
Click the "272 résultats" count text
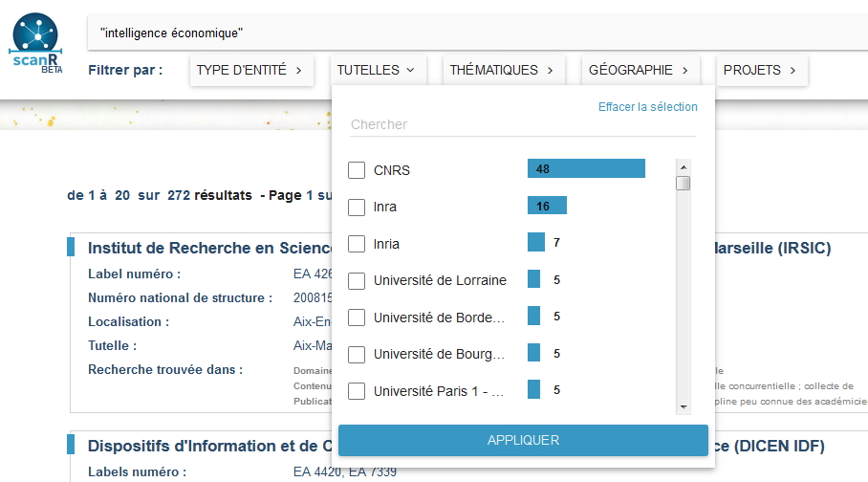[x=209, y=195]
